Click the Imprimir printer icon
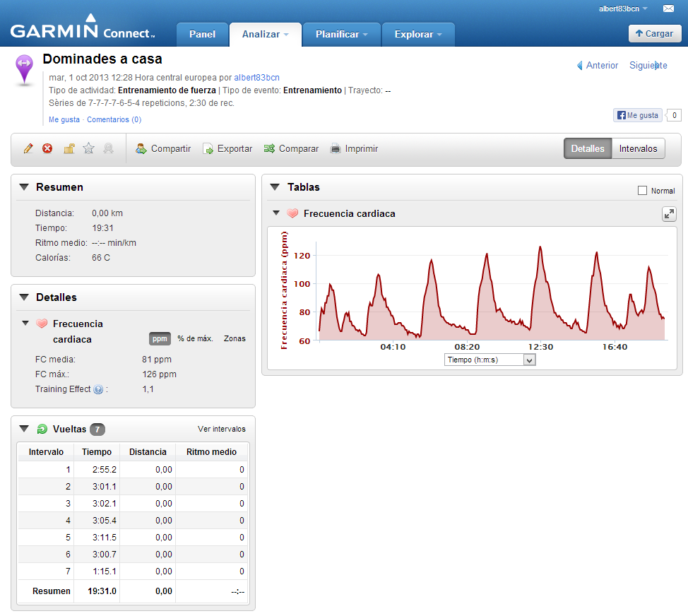Image resolution: width=688 pixels, height=616 pixels. [336, 148]
